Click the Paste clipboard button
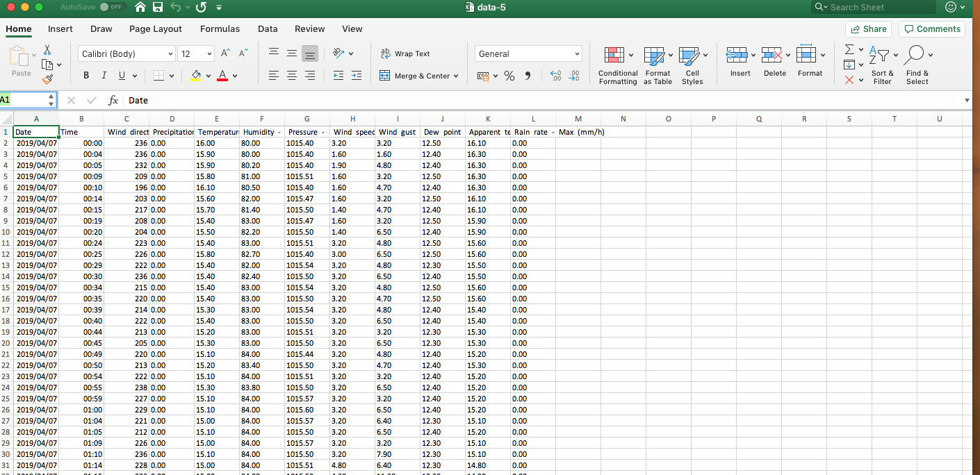 tap(21, 61)
